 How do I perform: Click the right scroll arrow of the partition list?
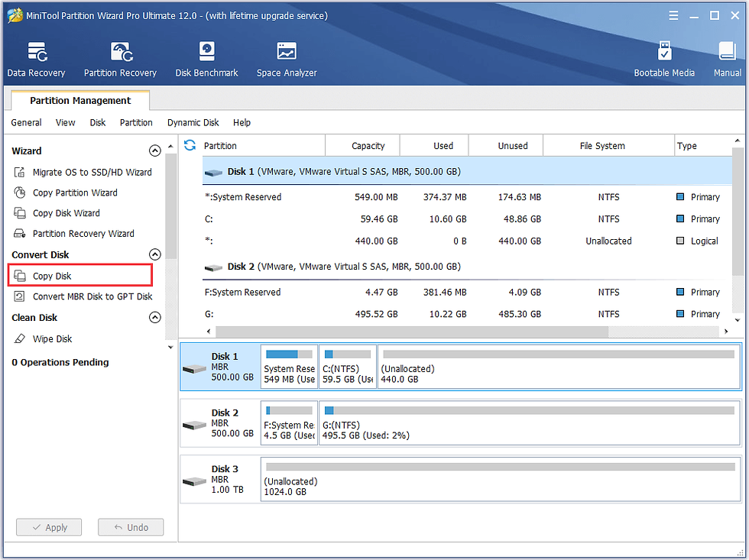point(726,331)
